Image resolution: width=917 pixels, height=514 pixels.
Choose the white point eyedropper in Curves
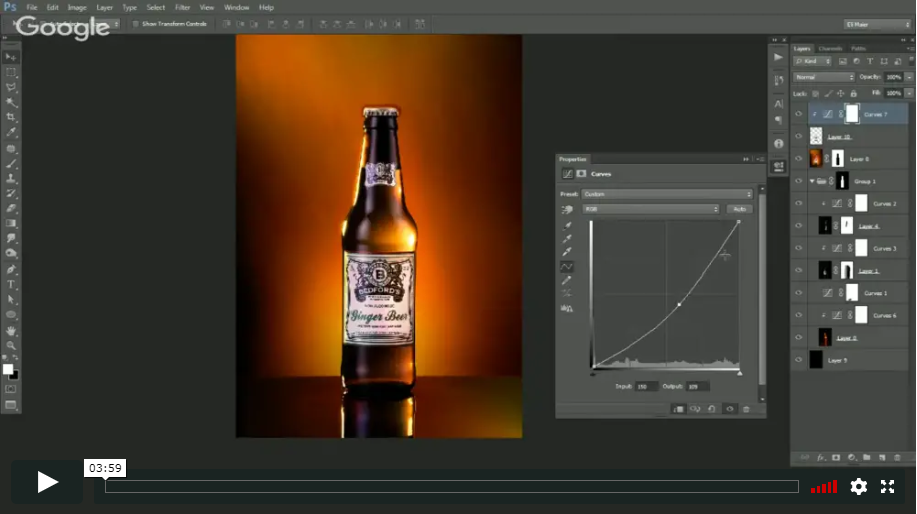(567, 252)
